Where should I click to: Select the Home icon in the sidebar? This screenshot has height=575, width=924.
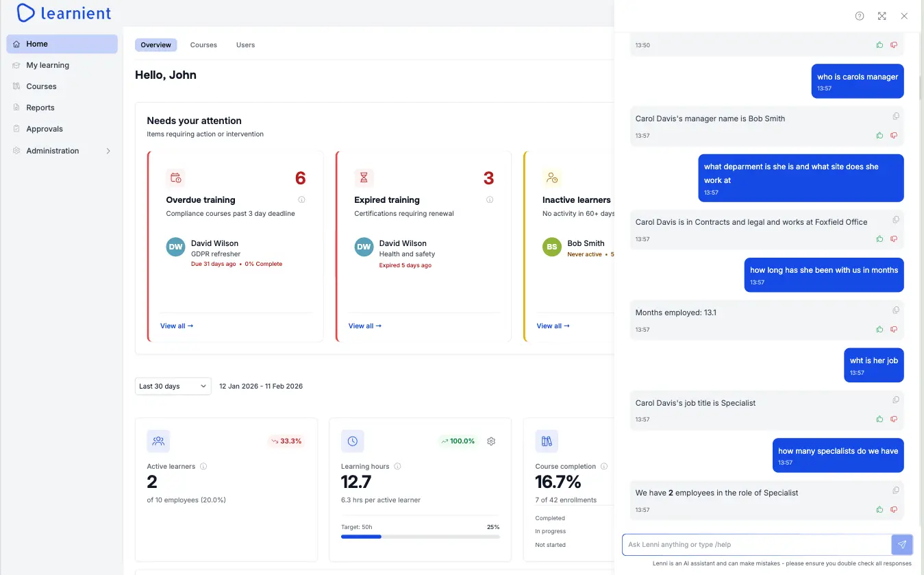tap(16, 44)
